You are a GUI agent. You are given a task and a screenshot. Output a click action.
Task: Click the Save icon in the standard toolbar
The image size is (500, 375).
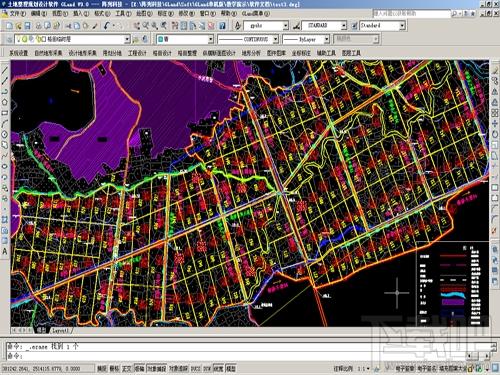tap(28, 26)
